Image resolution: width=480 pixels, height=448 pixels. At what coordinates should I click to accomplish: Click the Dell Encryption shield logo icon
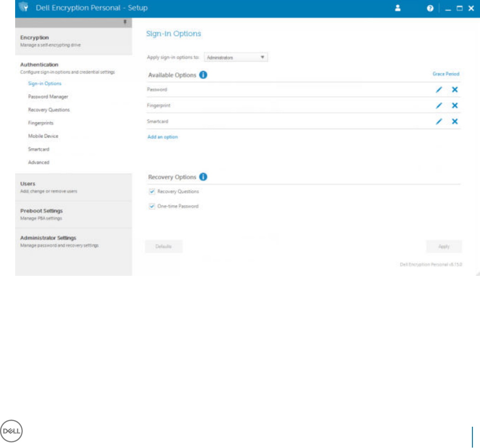(x=24, y=7)
